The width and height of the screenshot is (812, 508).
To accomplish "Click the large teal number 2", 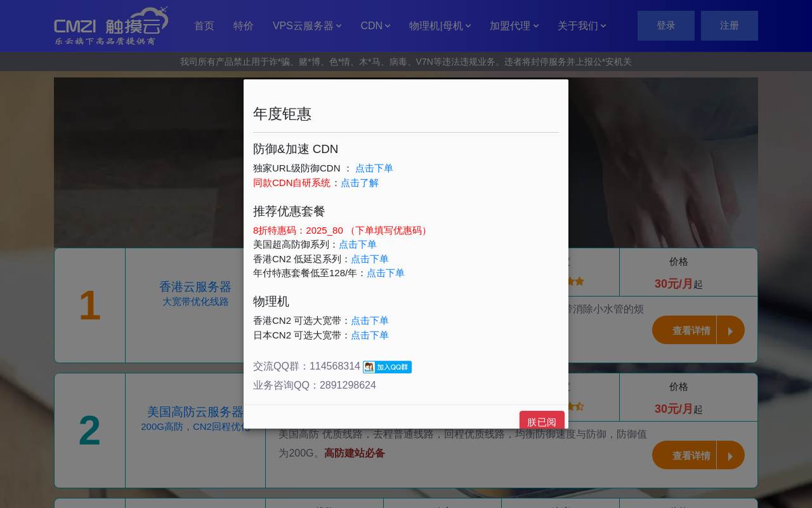I will point(89,431).
